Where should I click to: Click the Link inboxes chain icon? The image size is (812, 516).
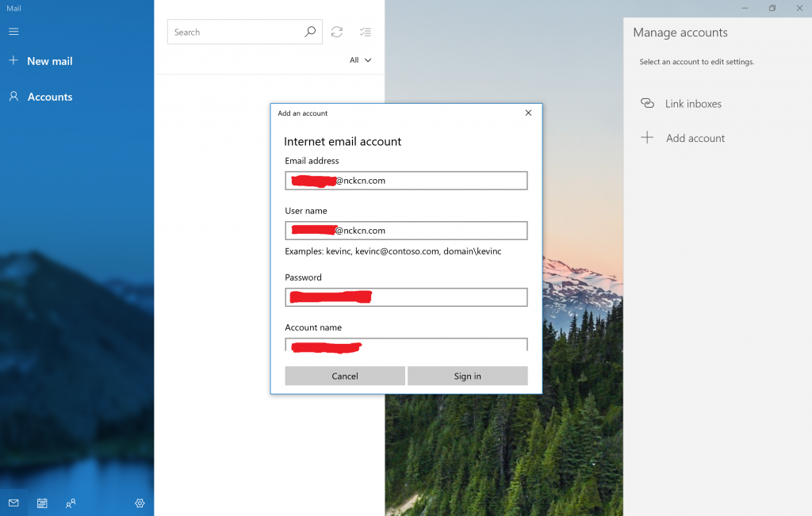648,103
